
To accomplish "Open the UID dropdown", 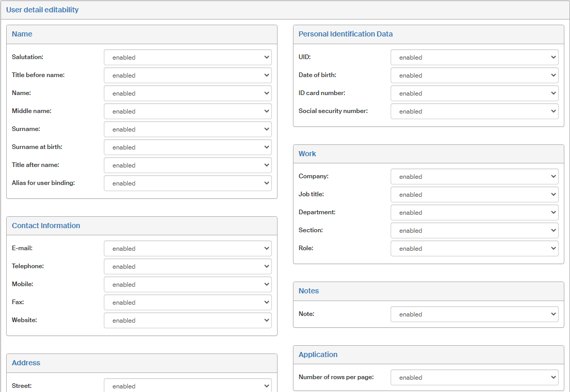I will (474, 58).
